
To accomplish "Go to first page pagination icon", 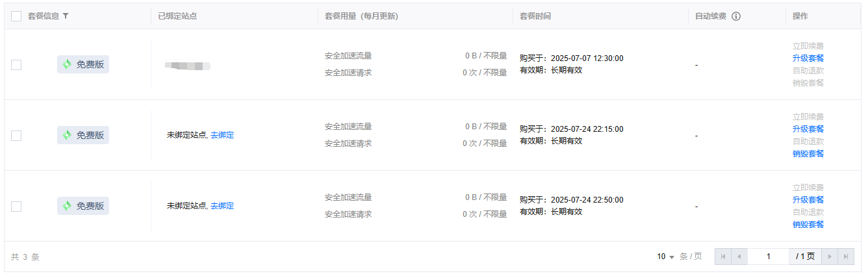I will click(723, 257).
